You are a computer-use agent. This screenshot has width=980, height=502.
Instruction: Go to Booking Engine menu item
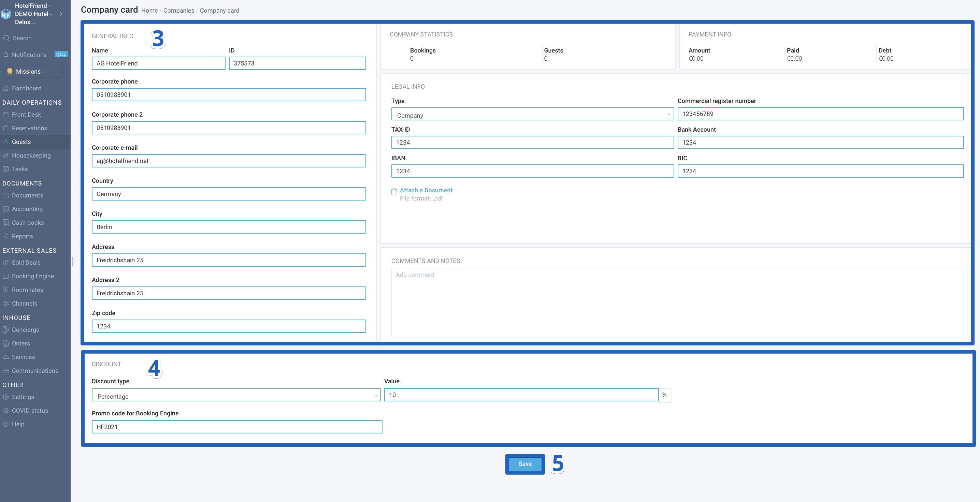33,277
